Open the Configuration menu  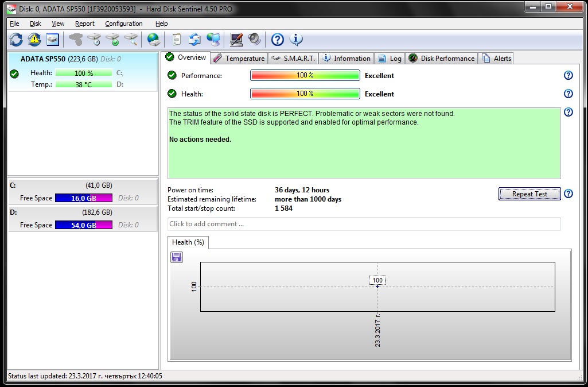[x=123, y=24]
